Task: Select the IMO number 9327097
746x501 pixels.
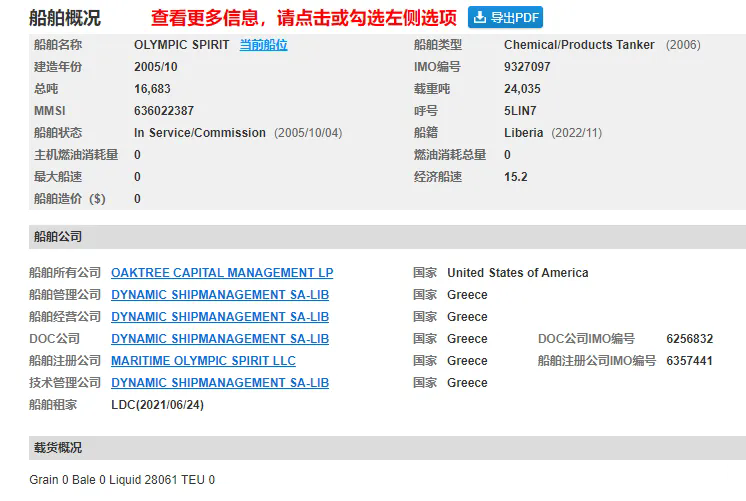Action: click(527, 67)
